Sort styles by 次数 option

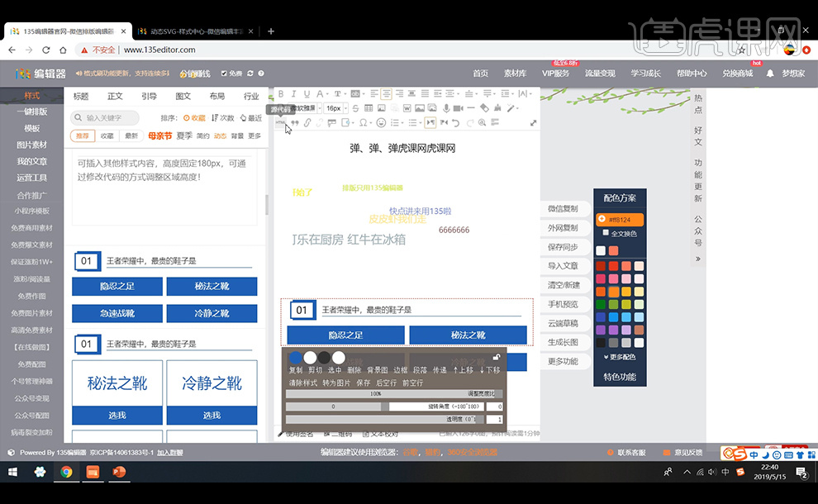point(223,118)
